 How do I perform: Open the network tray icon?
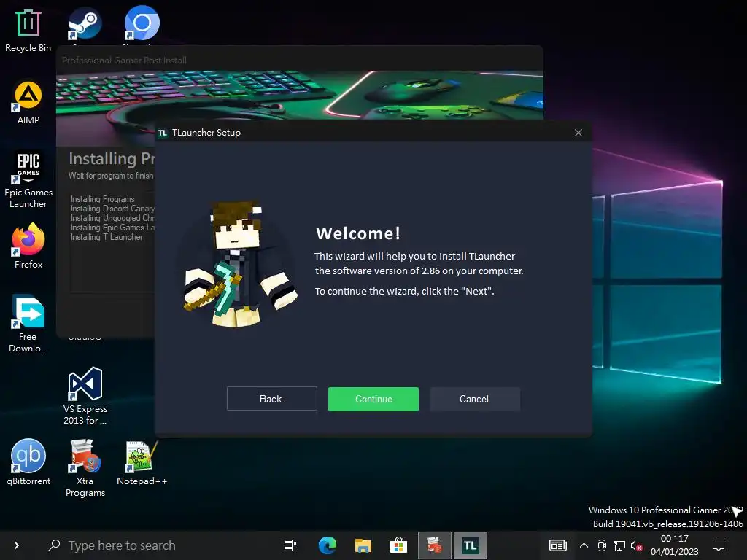click(x=619, y=545)
